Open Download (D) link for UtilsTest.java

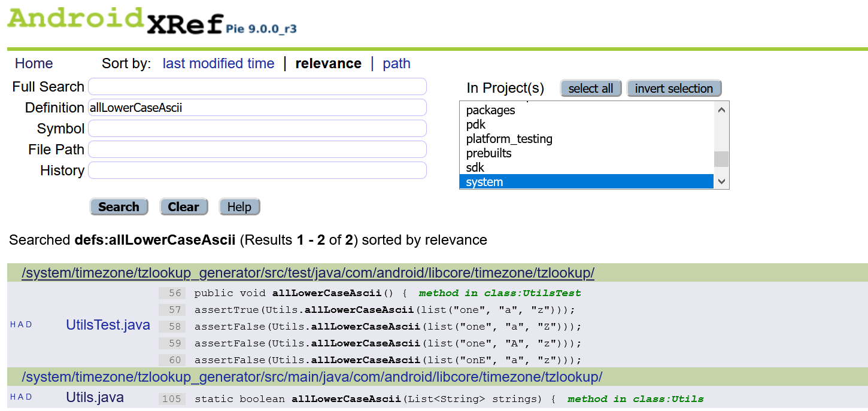(x=29, y=325)
